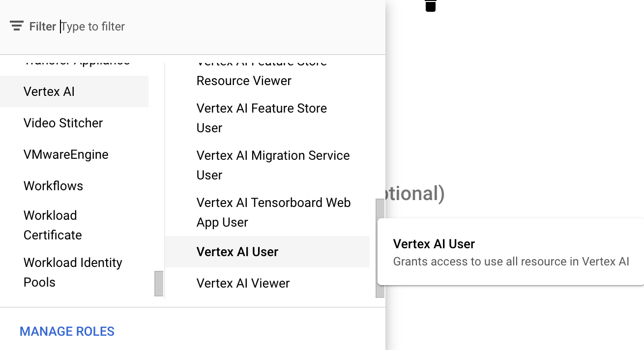Select the Vertex AI Feature Store User role
644x350 pixels.
(262, 118)
